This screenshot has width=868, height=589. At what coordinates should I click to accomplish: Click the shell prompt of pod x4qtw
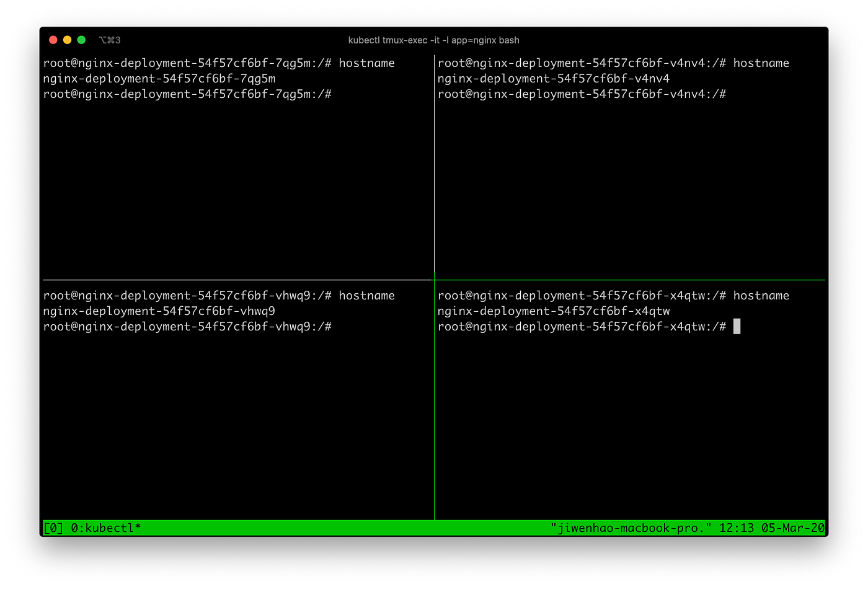pos(582,326)
